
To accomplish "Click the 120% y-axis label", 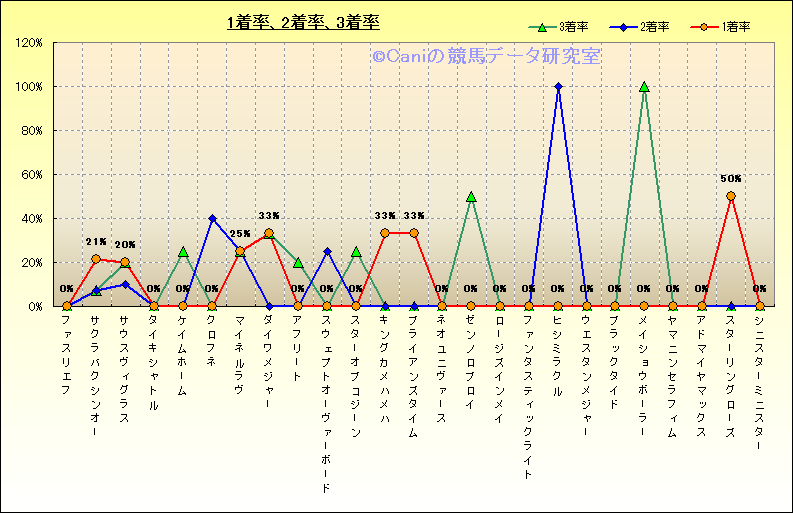I will [x=28, y=43].
